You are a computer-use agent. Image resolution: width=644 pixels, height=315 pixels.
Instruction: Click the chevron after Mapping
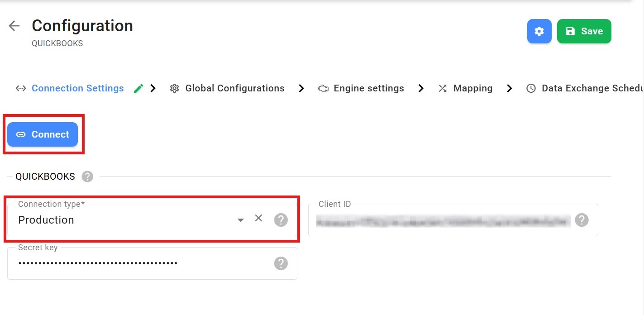pos(510,89)
